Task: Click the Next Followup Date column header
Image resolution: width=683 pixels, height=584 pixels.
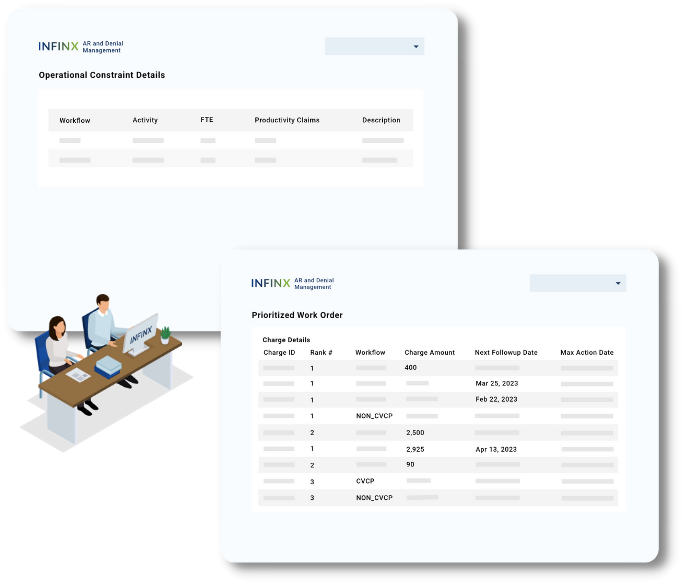Action: click(x=506, y=352)
